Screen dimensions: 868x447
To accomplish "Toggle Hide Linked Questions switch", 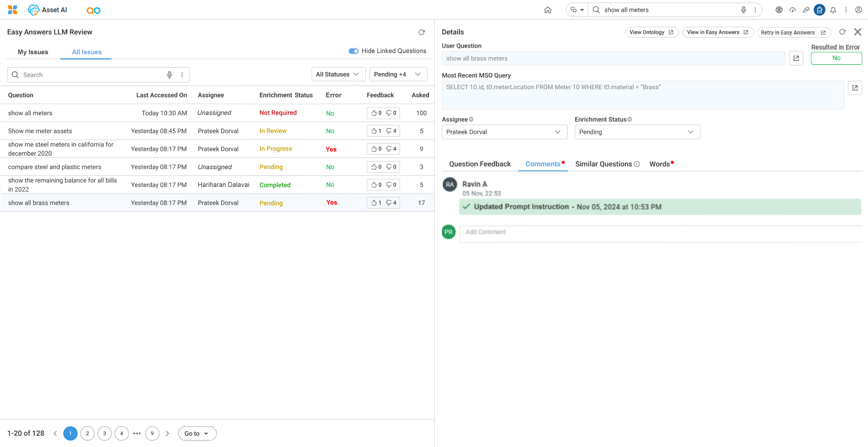I will [x=353, y=51].
